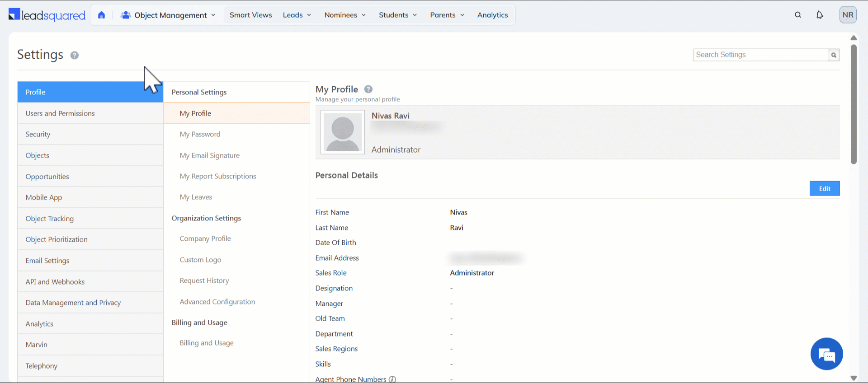Click the help icon next to My Profile
The image size is (868, 383).
pyautogui.click(x=368, y=89)
